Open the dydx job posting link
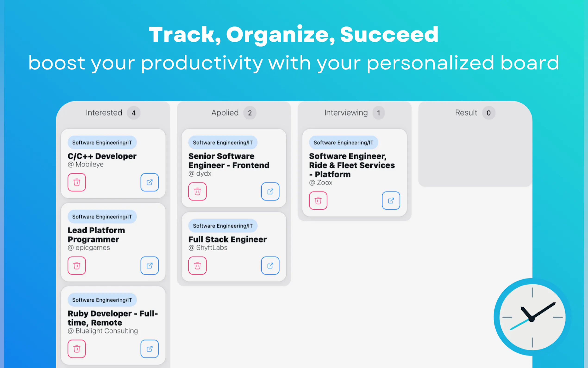This screenshot has width=588, height=368. [270, 192]
